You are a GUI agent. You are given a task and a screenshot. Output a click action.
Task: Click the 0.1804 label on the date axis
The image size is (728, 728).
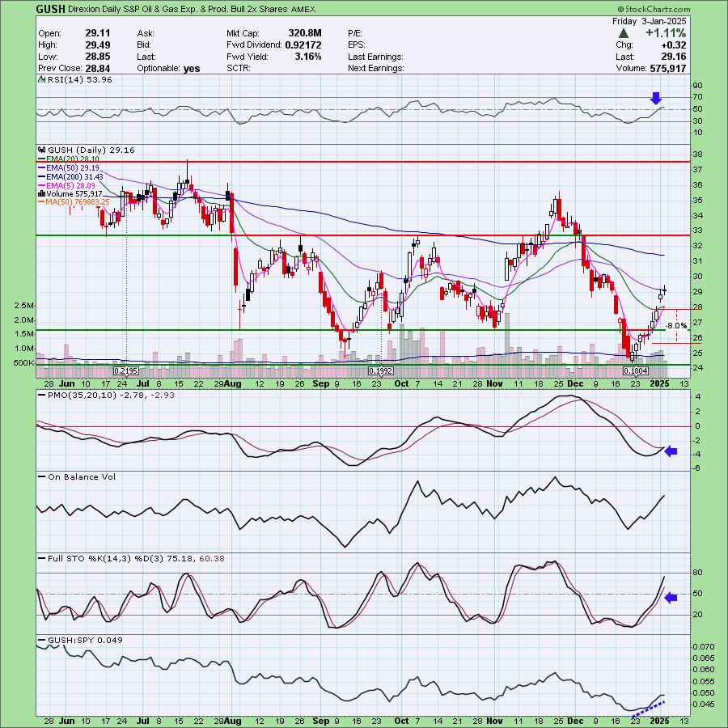(636, 371)
